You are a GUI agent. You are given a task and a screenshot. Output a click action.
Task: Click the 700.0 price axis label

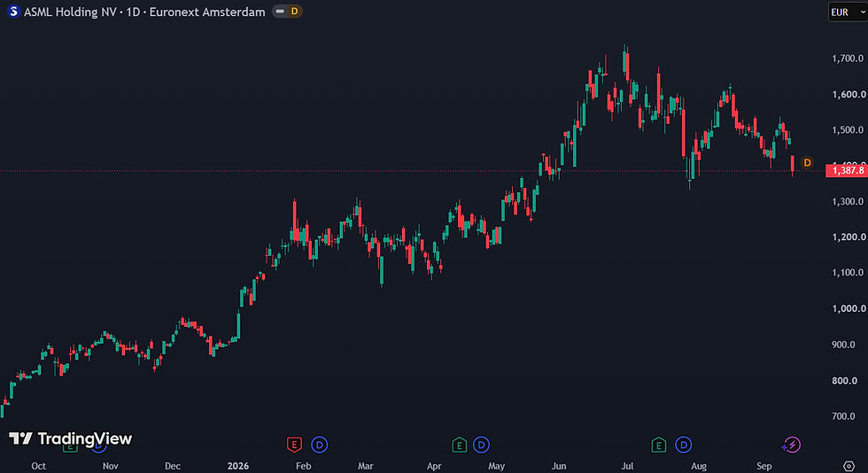click(843, 415)
